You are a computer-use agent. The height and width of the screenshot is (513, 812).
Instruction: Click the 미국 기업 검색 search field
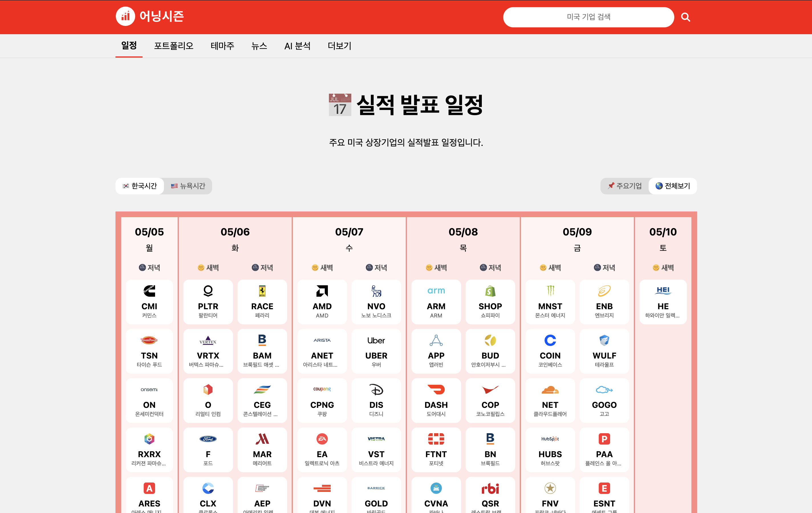click(x=588, y=17)
